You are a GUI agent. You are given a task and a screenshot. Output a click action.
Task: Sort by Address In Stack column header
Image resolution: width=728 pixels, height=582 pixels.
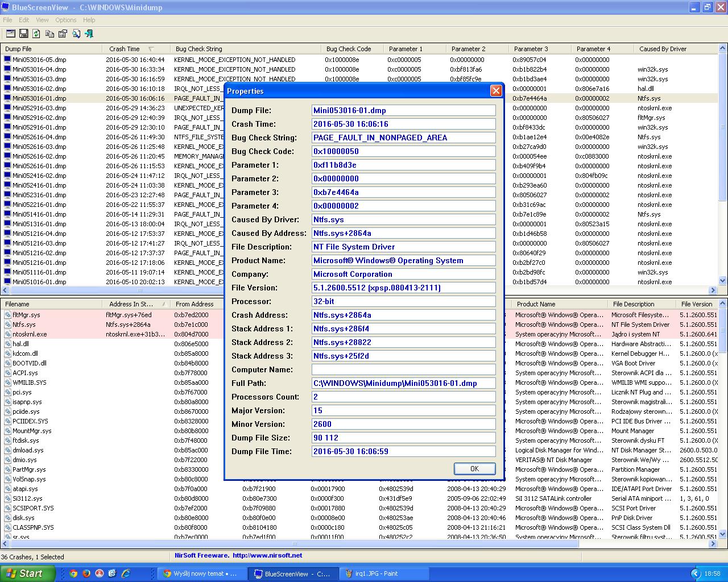pyautogui.click(x=131, y=304)
